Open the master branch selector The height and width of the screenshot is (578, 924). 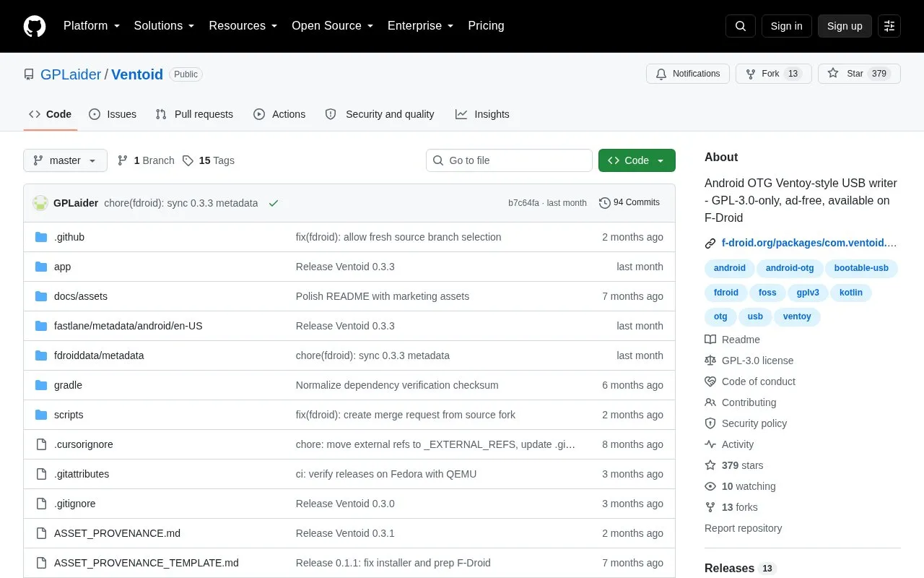(65, 160)
